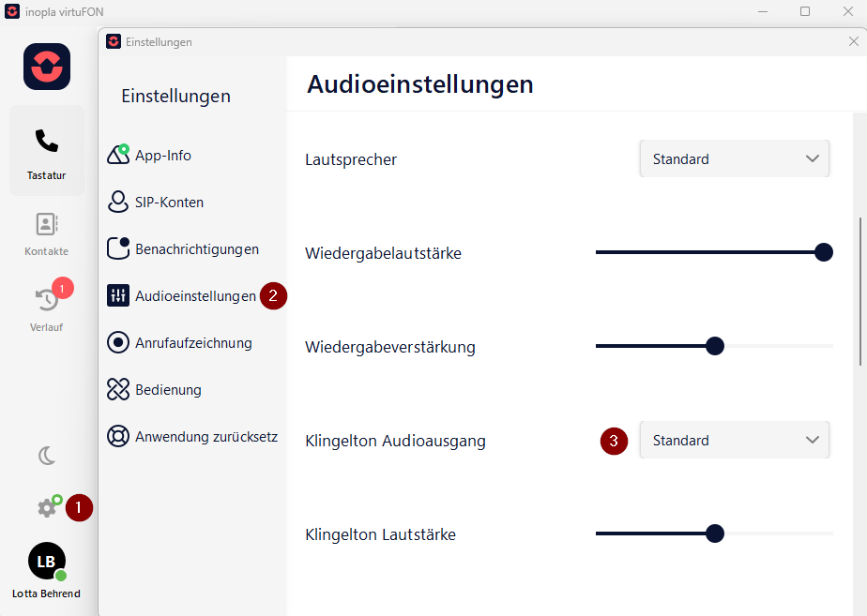Viewport: 867px width, 616px height.
Task: Go to Bedienung settings
Action: pos(154,389)
